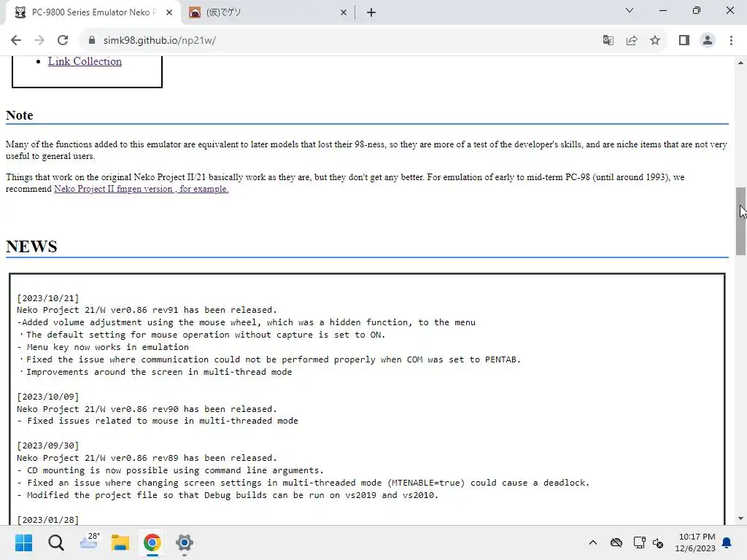
Task: Open the Link Collection link
Action: click(85, 61)
